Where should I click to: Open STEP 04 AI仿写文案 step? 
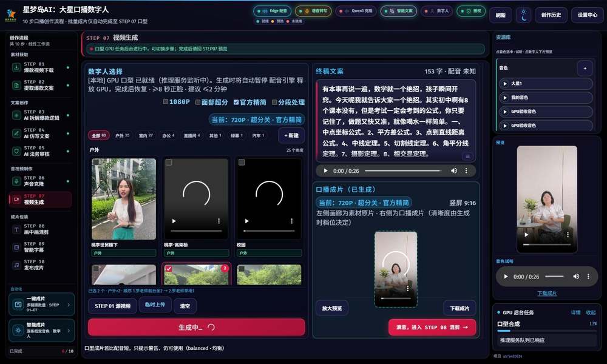point(41,133)
